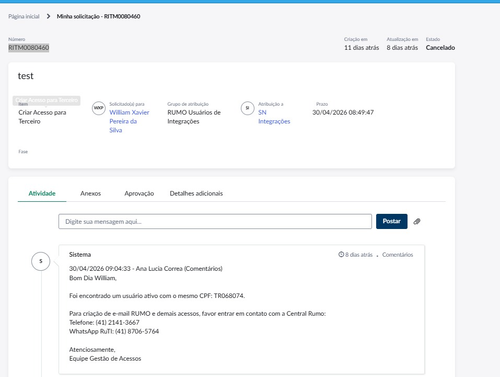500x377 pixels.
Task: Click the 'Minha solicitação - RITM0080460' breadcrumb
Action: click(98, 16)
